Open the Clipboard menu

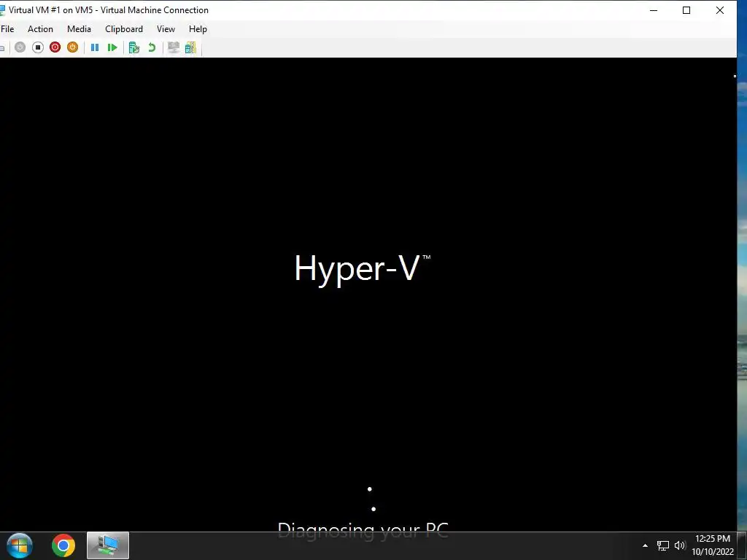coord(124,29)
